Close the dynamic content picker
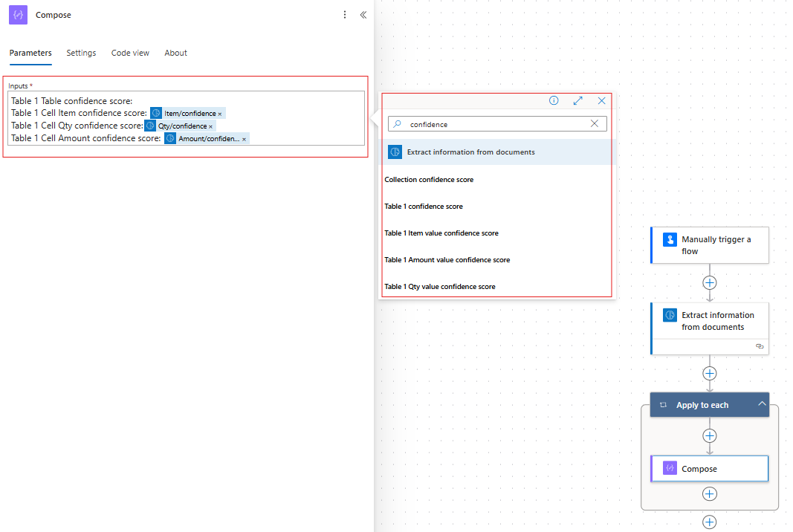The height and width of the screenshot is (532, 793). point(601,100)
